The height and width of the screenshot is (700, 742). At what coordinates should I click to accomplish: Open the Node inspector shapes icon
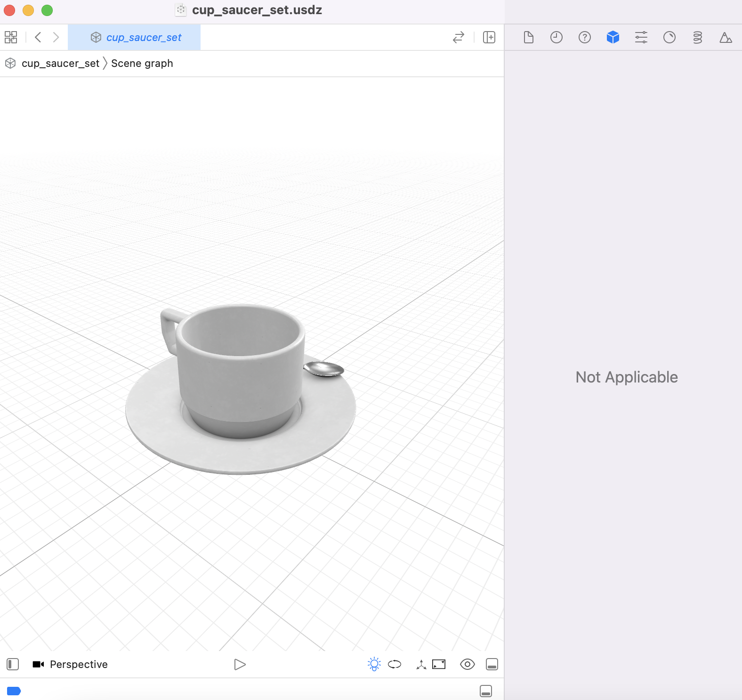click(x=726, y=37)
